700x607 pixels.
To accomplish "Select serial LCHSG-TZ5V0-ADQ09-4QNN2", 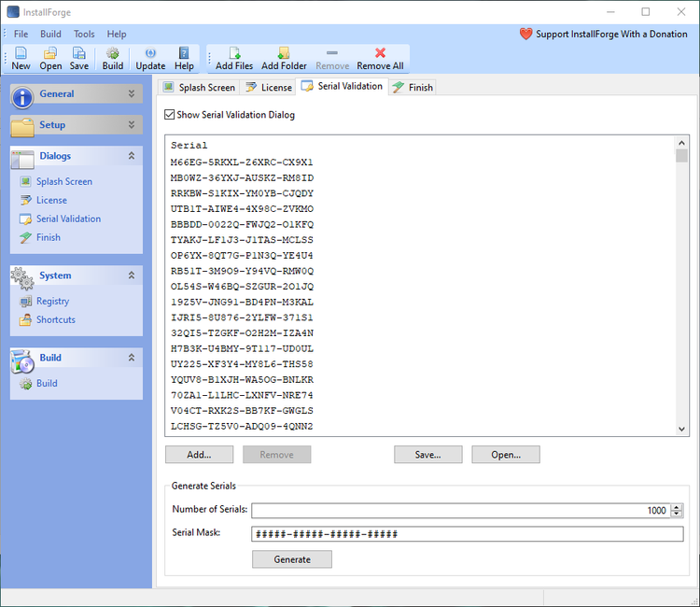I will click(x=242, y=426).
